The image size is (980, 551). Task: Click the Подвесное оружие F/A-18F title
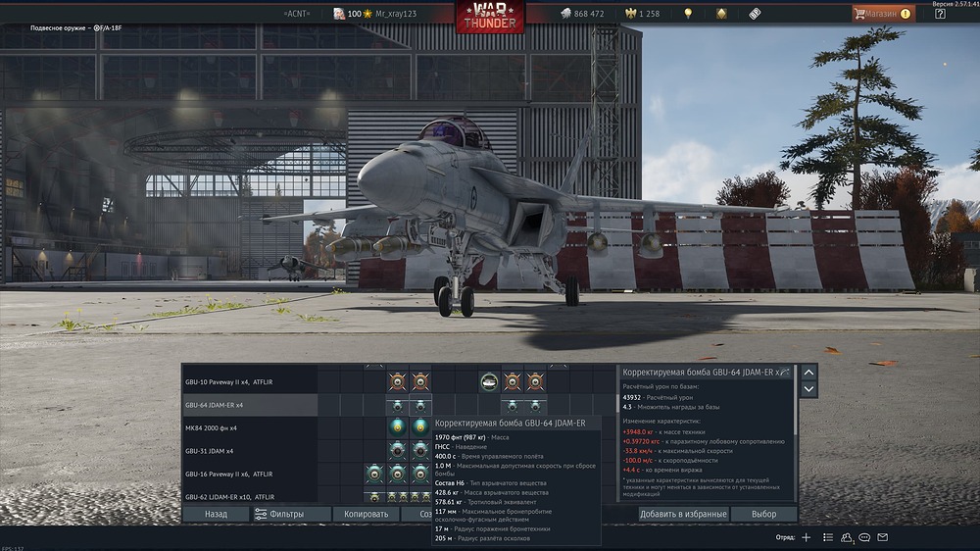(x=76, y=28)
